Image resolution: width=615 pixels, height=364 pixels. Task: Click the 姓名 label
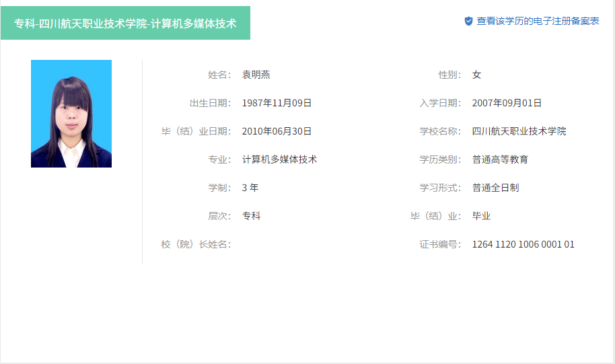pyautogui.click(x=219, y=75)
